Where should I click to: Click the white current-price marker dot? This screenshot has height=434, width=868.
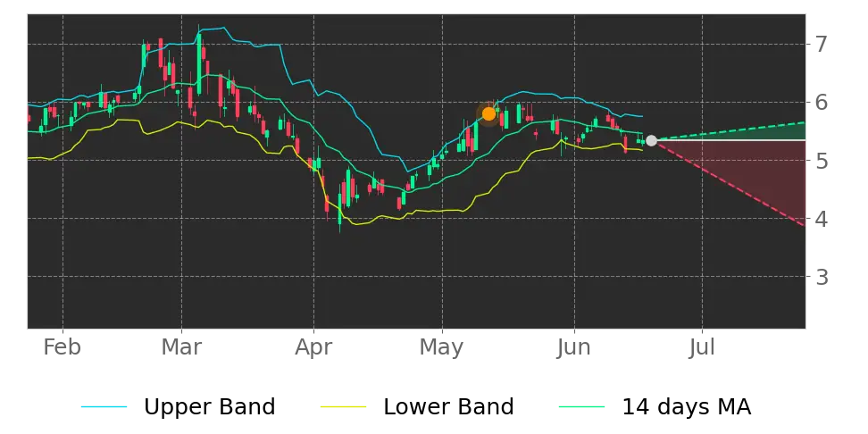coord(652,140)
